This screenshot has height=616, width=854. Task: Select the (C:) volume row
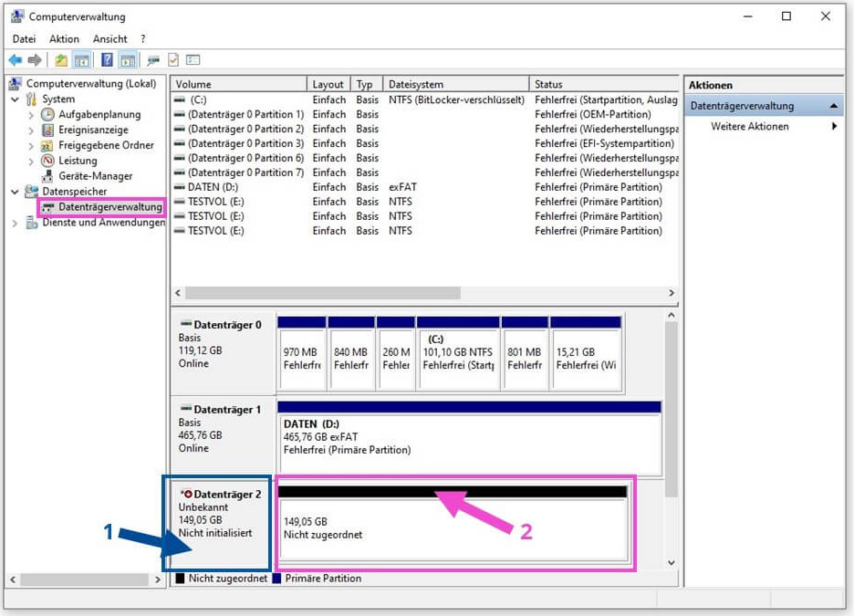425,99
